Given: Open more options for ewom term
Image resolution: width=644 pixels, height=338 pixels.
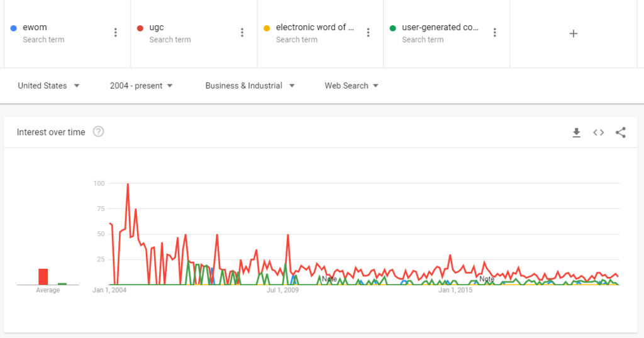Looking at the screenshot, I should [x=115, y=33].
